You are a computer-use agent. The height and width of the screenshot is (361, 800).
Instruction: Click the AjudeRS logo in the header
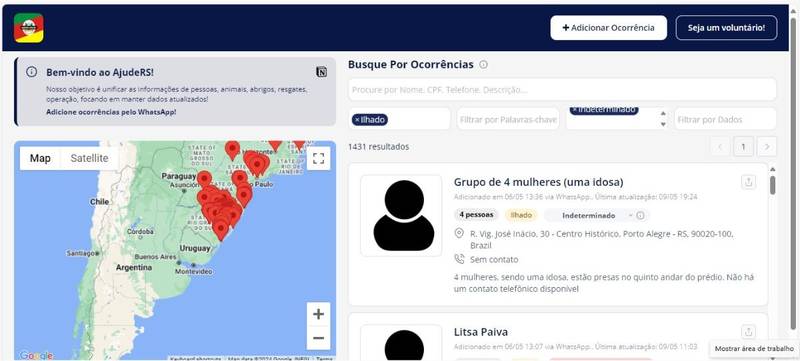coord(29,28)
